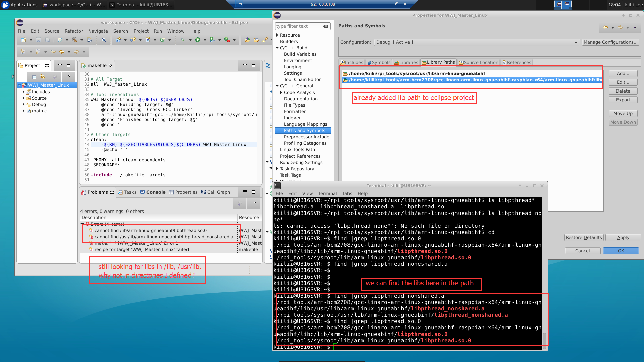644x362 pixels.
Task: Click the yellow Back arrow in Eclipse toolbar
Action: (x=62, y=52)
